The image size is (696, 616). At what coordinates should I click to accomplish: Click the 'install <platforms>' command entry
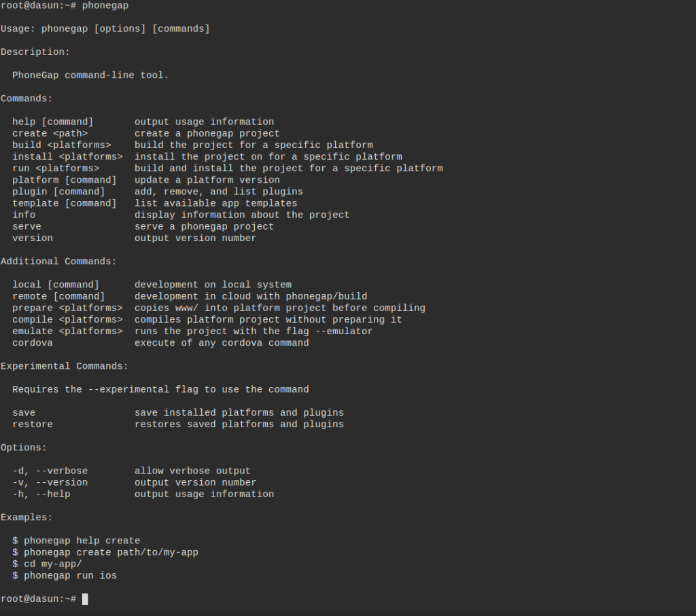67,157
